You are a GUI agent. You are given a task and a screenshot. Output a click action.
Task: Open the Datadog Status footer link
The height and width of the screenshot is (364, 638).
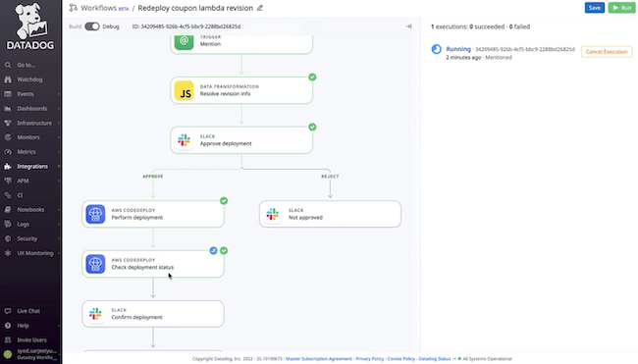(x=435, y=359)
